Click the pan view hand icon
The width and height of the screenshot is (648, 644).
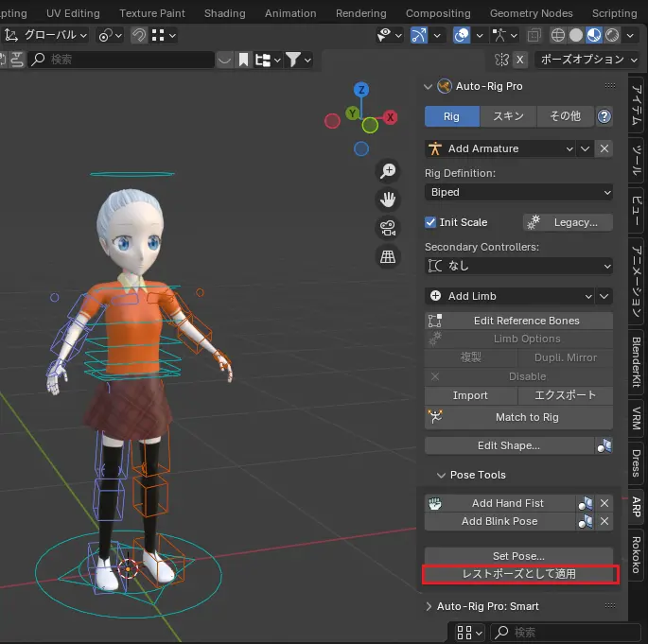[388, 200]
